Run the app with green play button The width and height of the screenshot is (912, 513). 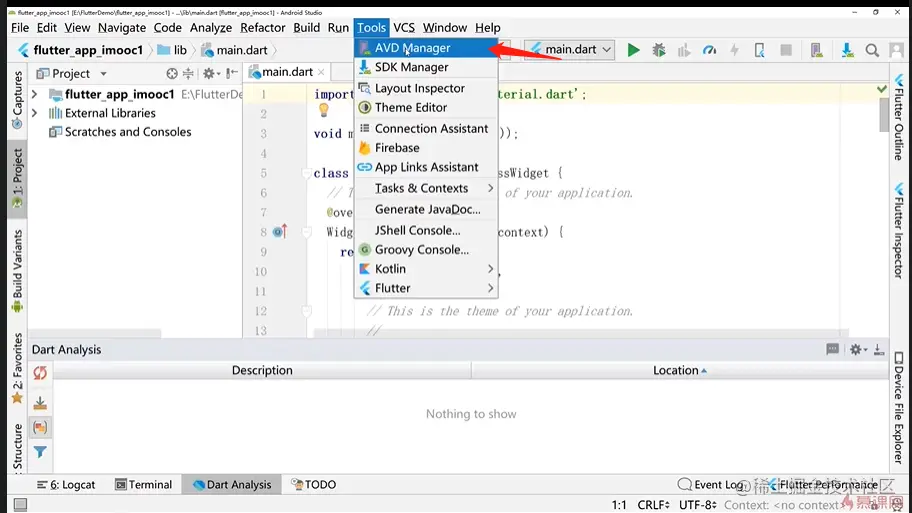click(633, 50)
